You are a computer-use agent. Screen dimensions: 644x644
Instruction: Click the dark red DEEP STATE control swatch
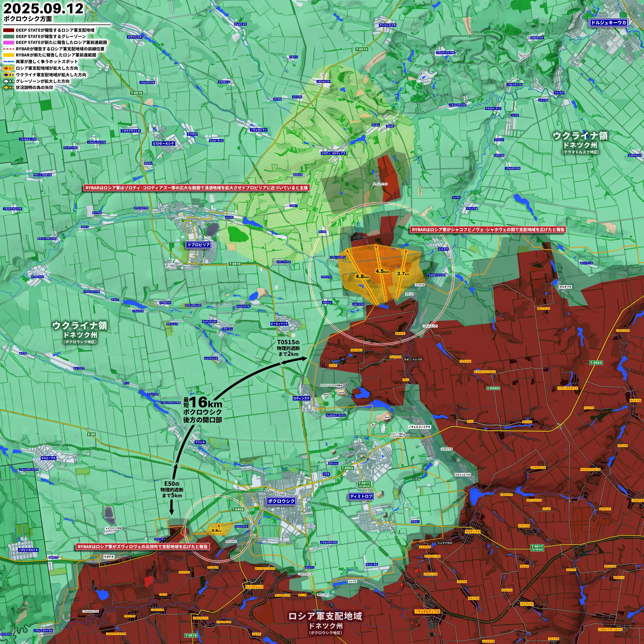(9, 30)
